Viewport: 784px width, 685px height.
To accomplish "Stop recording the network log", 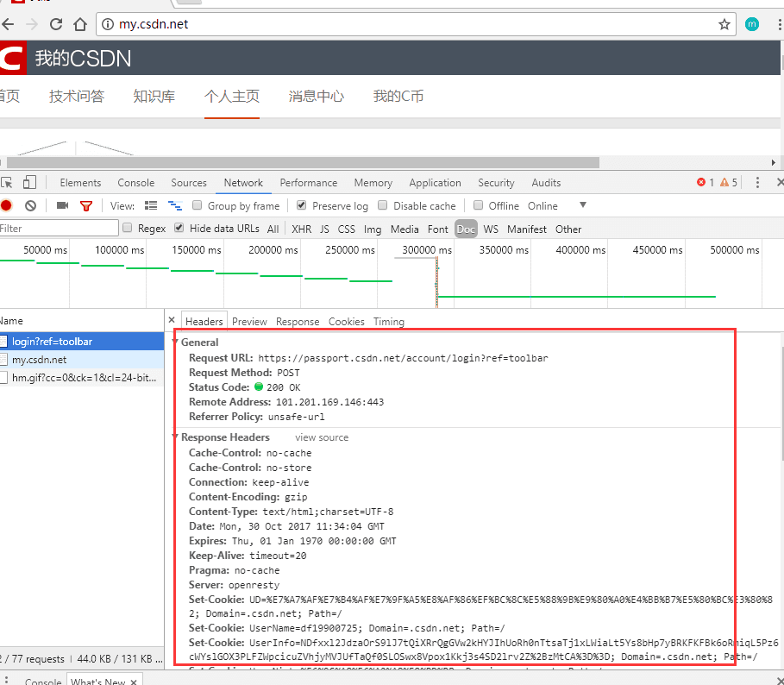I will click(x=9, y=205).
